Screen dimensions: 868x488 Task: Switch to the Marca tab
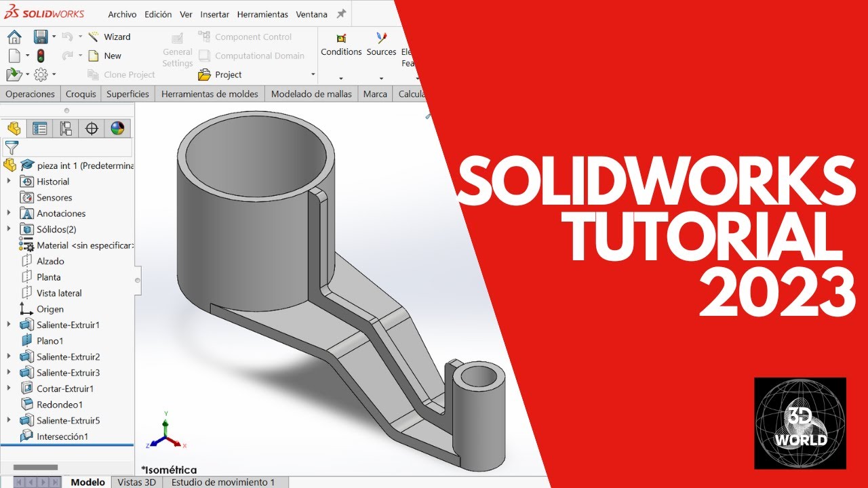pyautogui.click(x=375, y=94)
